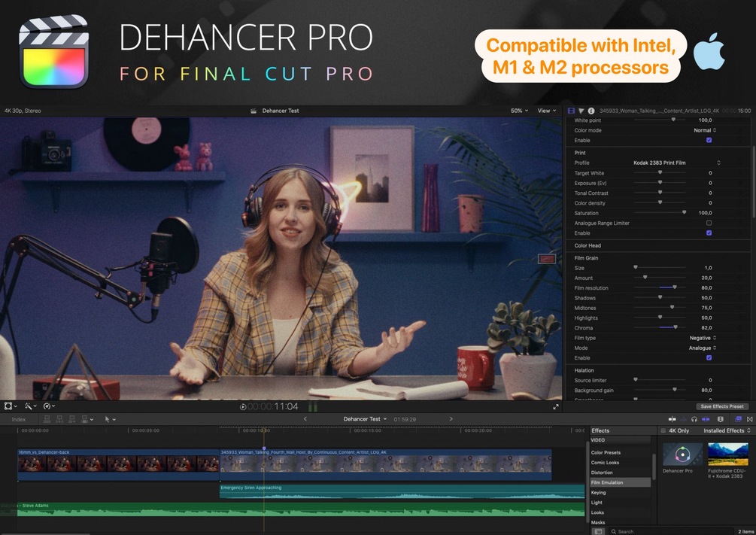Open Color mode Normal dropdown
Screen dimensions: 756x535
[705, 130]
